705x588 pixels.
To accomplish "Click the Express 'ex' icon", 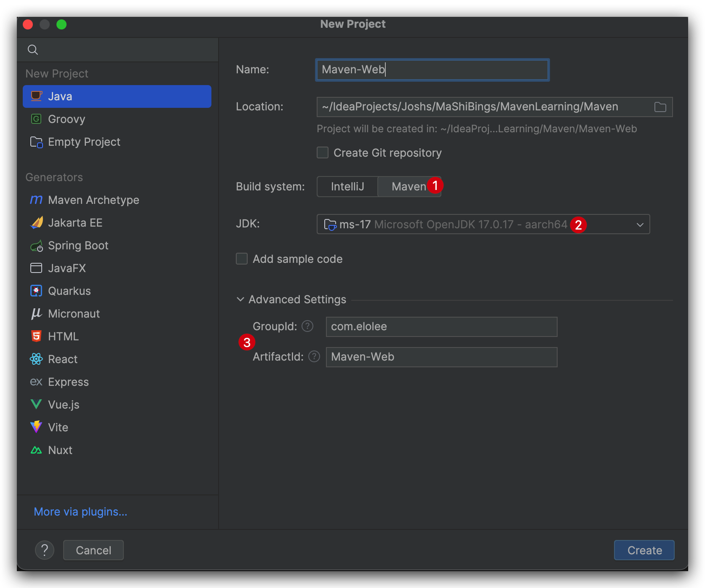I will coord(36,382).
